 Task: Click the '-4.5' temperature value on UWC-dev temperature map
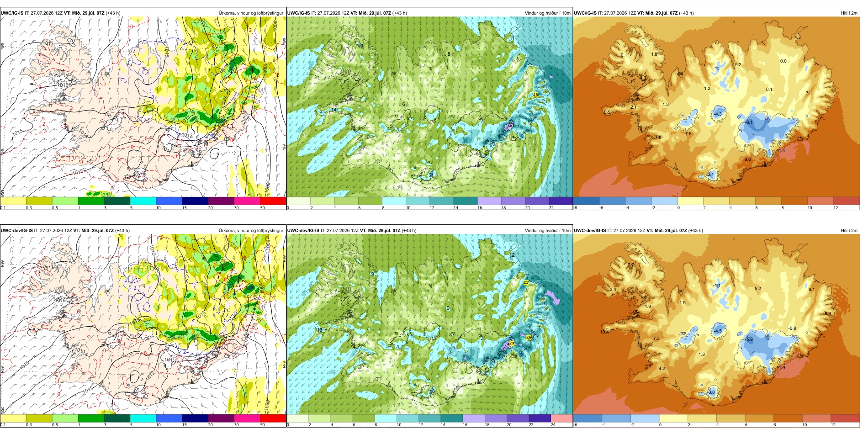pyautogui.click(x=718, y=331)
